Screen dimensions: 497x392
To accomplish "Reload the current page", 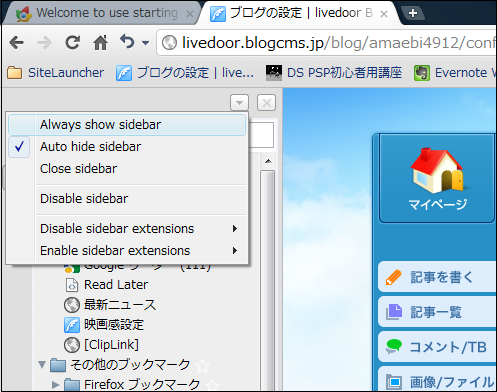I will 72,42.
